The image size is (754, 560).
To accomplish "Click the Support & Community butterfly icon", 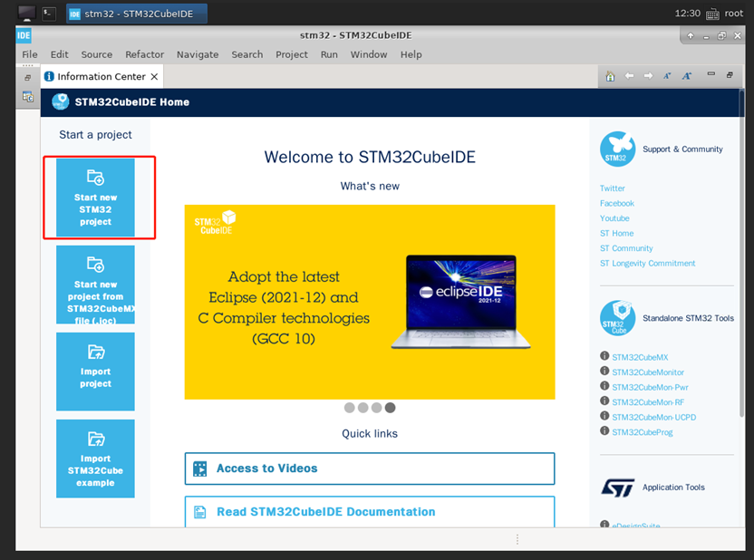I will 617,149.
